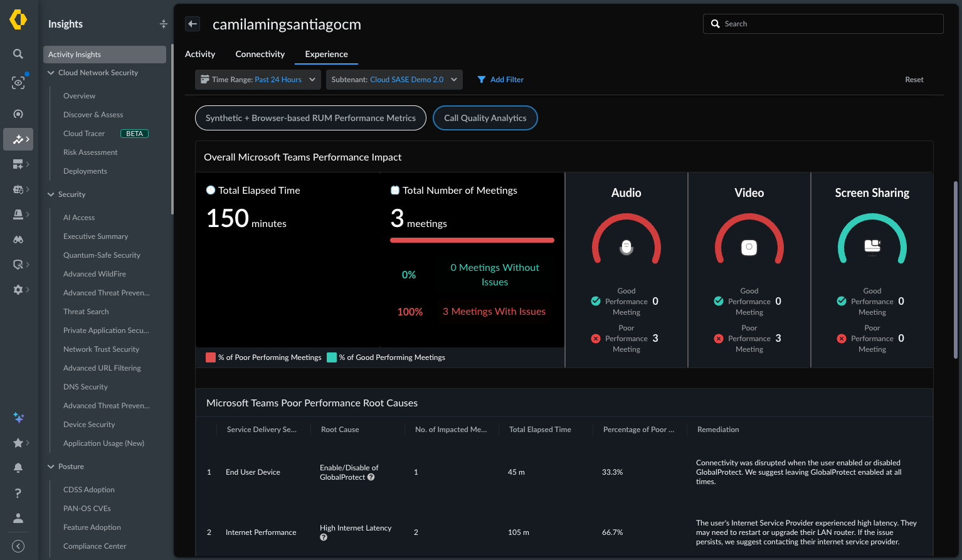This screenshot has width=962, height=560.
Task: Toggle Call Quality Analytics view
Action: (x=485, y=118)
